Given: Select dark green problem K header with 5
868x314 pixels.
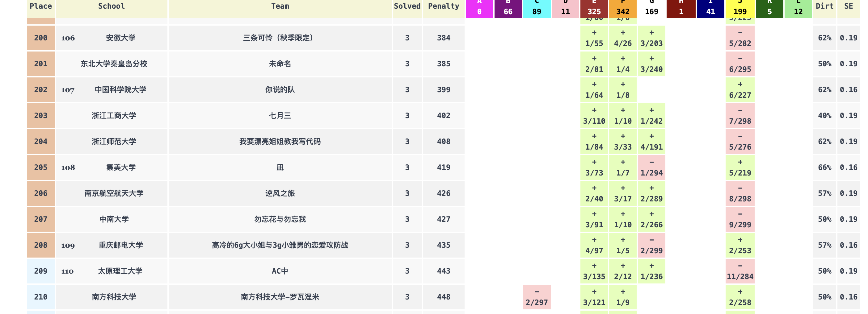Looking at the screenshot, I should 769,8.
